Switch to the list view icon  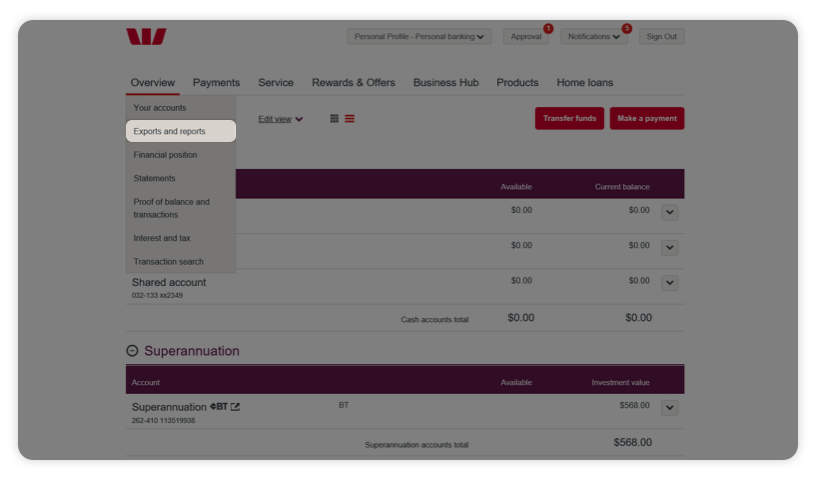pyautogui.click(x=350, y=119)
